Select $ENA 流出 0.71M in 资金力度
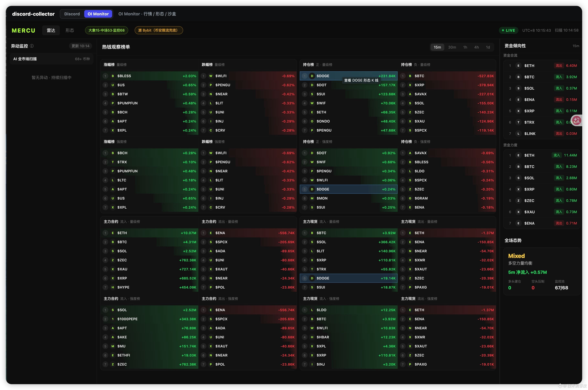The image size is (588, 390). 542,223
